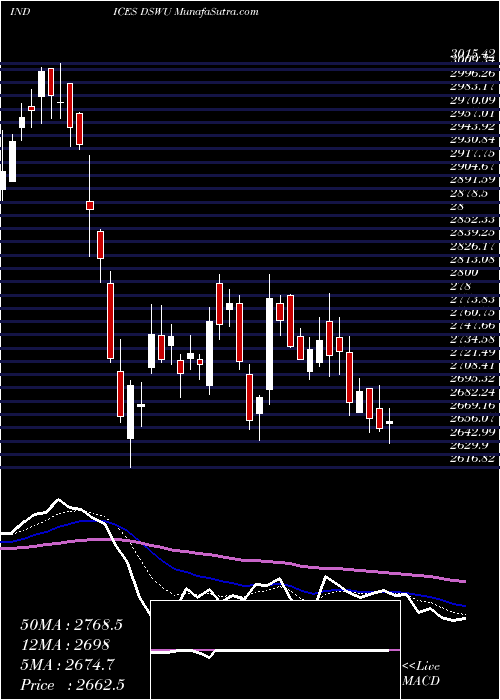Click the 2656.07 price level label
Image resolution: width=500 pixels, height=700 pixels.
(x=472, y=419)
